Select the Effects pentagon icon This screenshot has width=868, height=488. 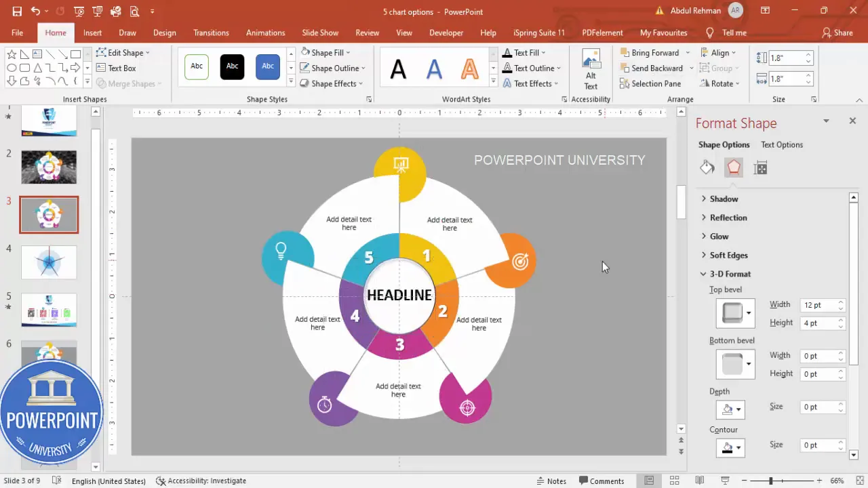734,168
